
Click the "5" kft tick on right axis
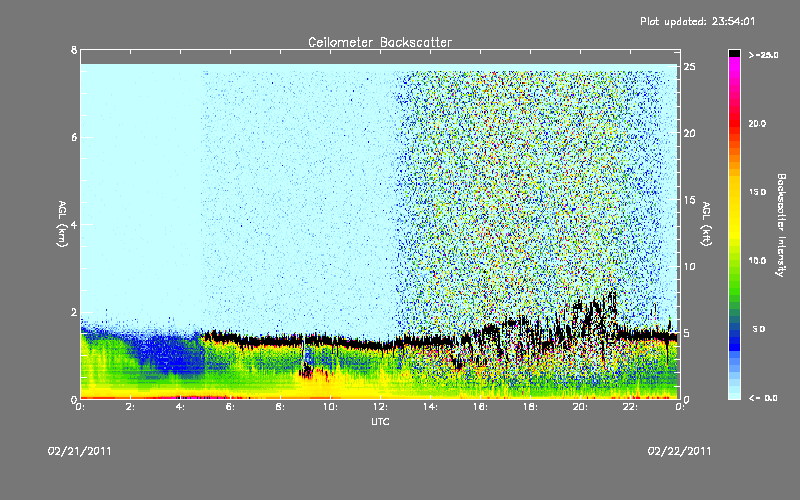click(x=687, y=333)
